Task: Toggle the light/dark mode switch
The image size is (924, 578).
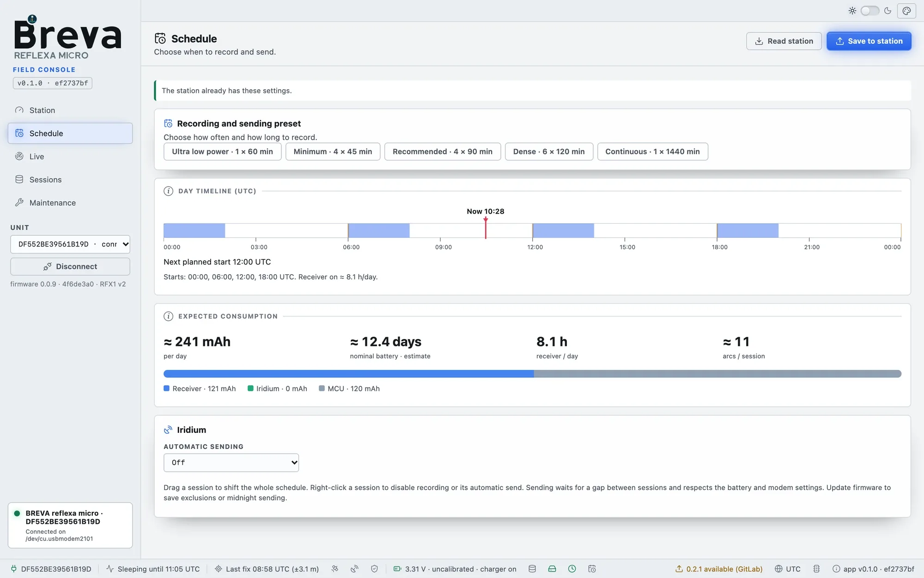Action: coord(869,11)
